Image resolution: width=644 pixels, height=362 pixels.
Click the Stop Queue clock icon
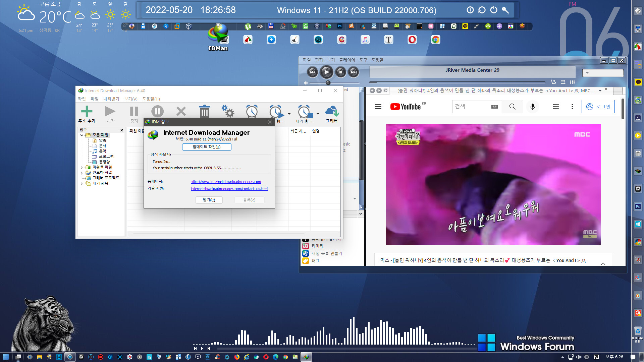click(x=305, y=111)
